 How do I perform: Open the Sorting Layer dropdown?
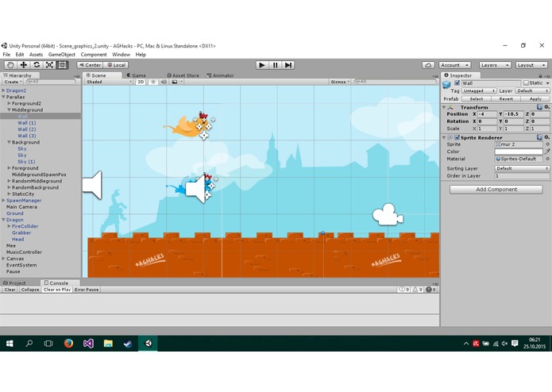click(522, 168)
